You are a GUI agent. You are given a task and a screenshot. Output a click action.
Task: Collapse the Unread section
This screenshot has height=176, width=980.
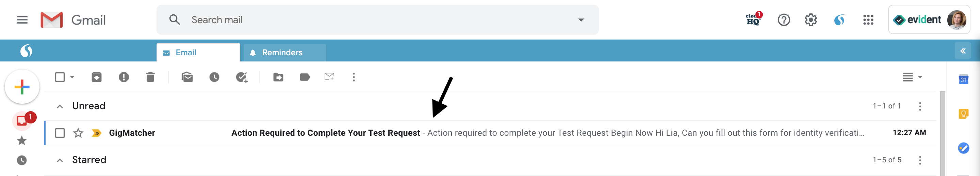point(60,106)
